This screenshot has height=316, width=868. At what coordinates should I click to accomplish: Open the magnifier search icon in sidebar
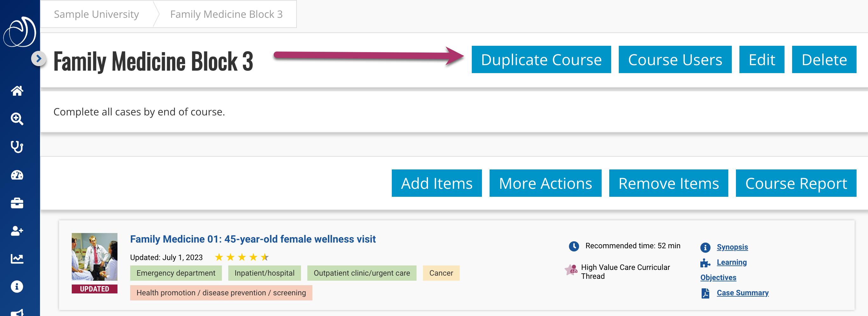[17, 119]
